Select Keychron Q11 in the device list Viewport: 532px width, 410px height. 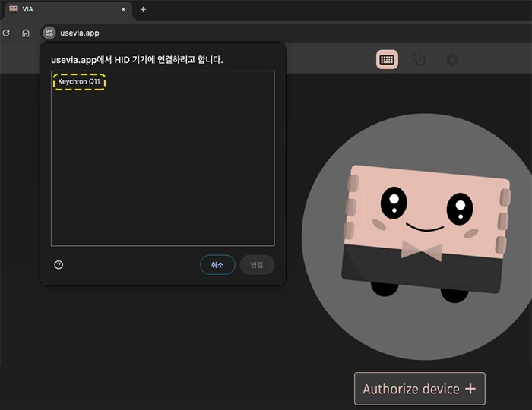point(79,82)
